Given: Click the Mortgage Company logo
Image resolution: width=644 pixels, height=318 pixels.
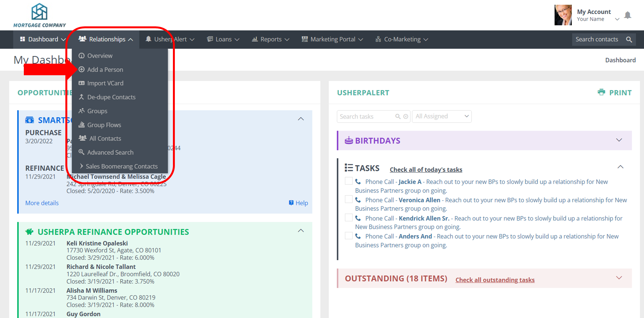Looking at the screenshot, I should 39,15.
